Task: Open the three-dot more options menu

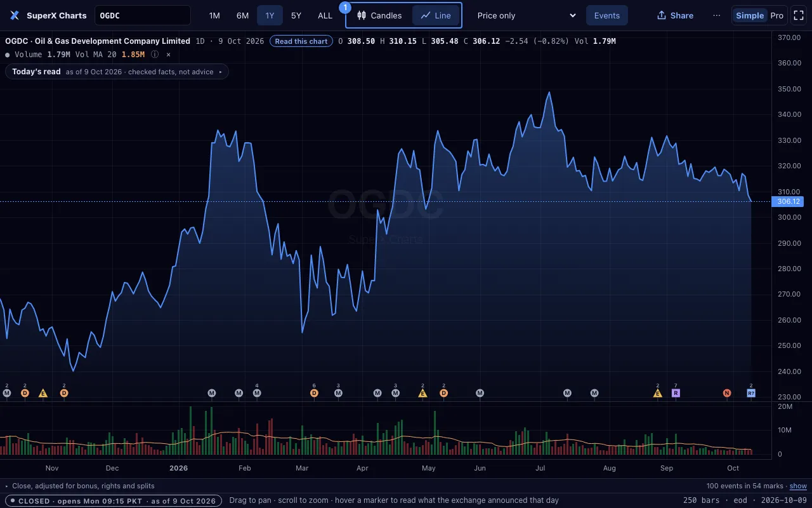Action: 717,15
